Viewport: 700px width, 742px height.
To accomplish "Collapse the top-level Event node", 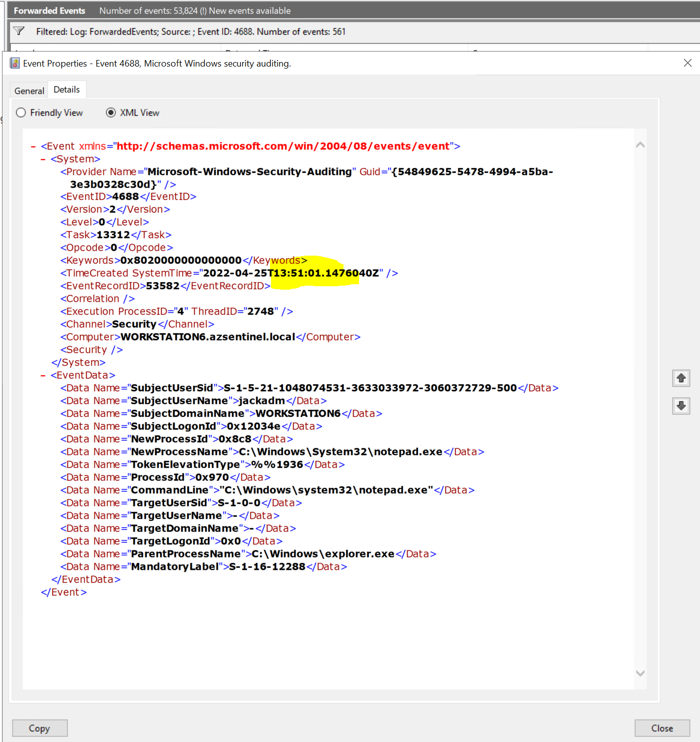I will coord(33,146).
